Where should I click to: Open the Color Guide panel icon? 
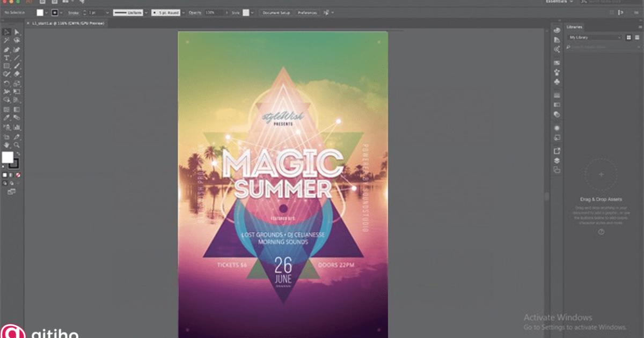coord(557,40)
